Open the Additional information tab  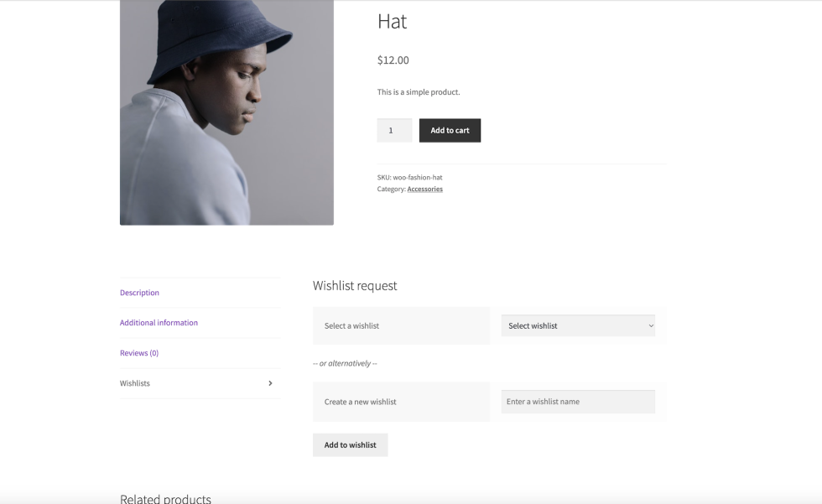click(x=159, y=323)
